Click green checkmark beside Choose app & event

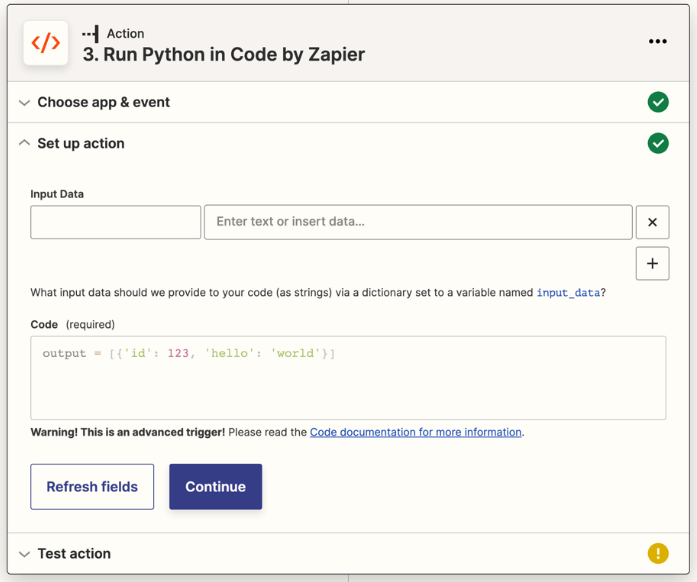(x=657, y=102)
